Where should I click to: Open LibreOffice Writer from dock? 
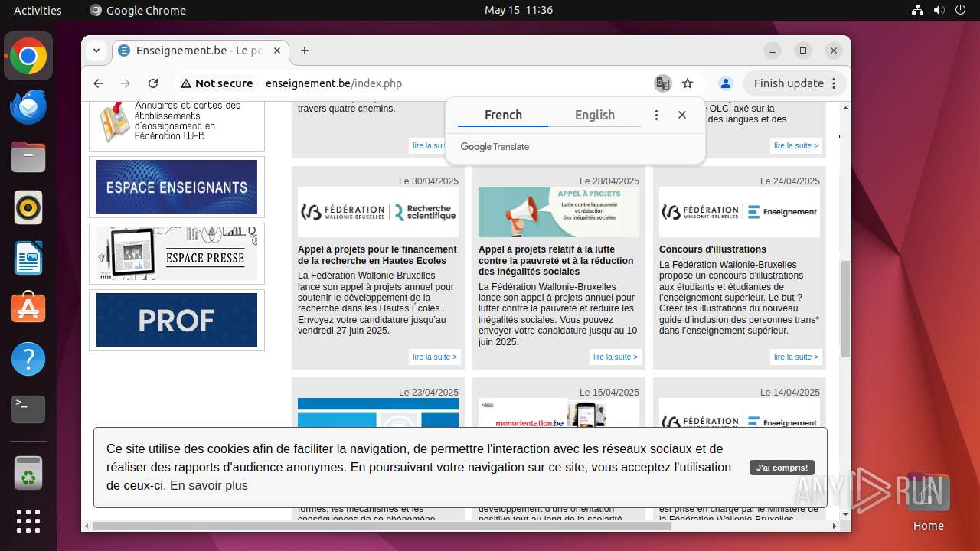pos(28,258)
